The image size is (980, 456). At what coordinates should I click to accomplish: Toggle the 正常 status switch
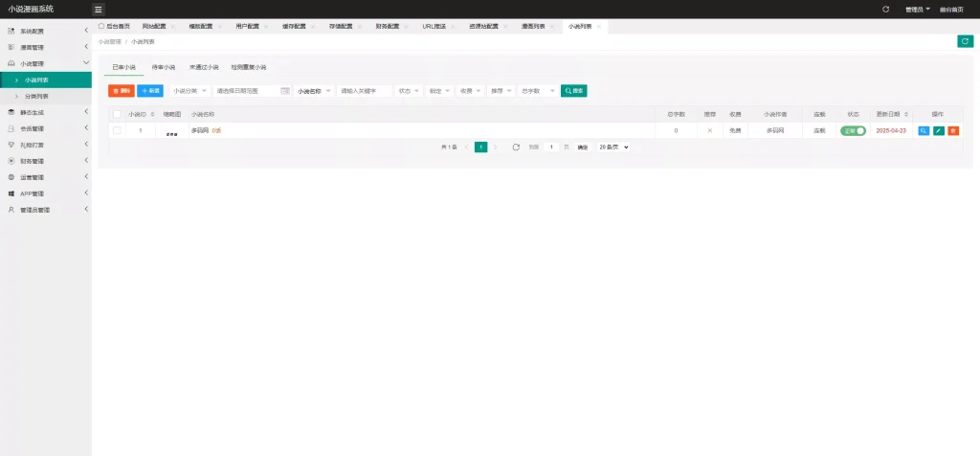[853, 130]
